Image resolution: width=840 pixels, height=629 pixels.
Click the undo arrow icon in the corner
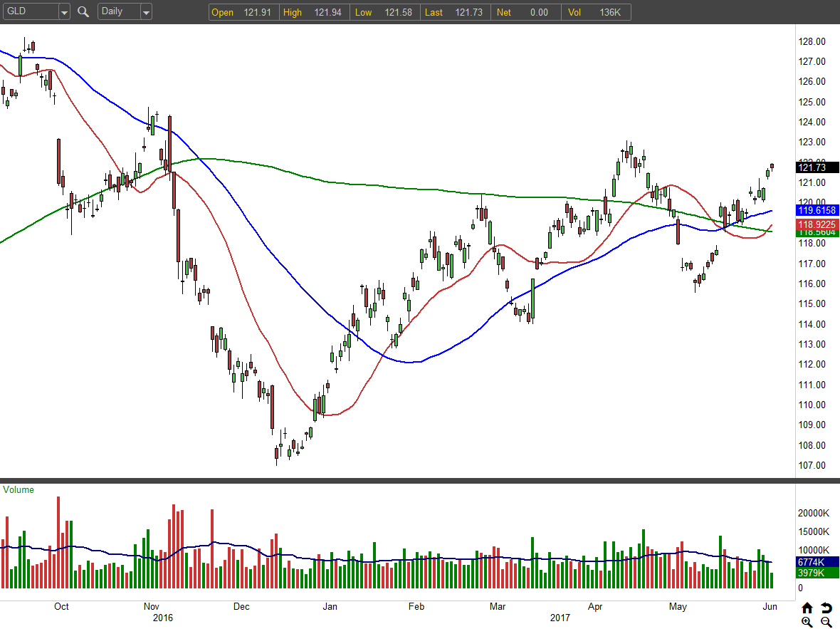pos(826,608)
